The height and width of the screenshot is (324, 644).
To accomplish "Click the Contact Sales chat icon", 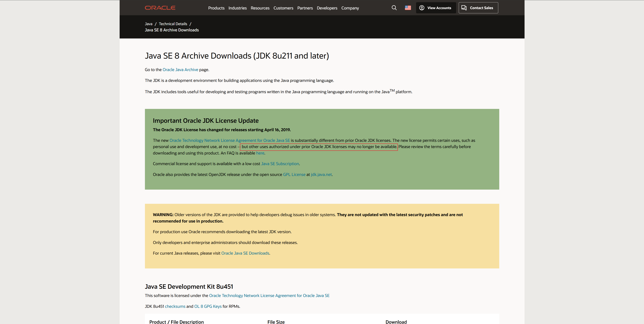I will (464, 8).
